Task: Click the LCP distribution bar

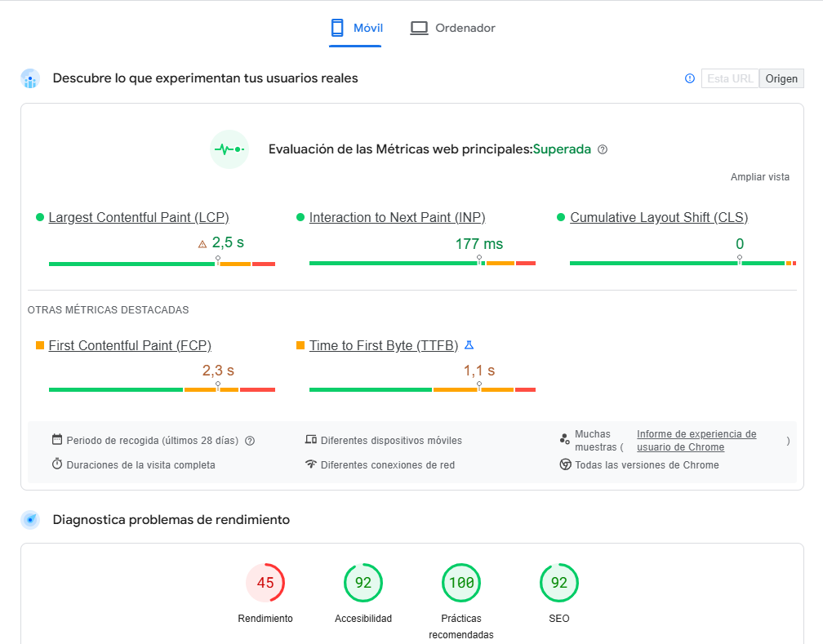Action: pos(162,264)
